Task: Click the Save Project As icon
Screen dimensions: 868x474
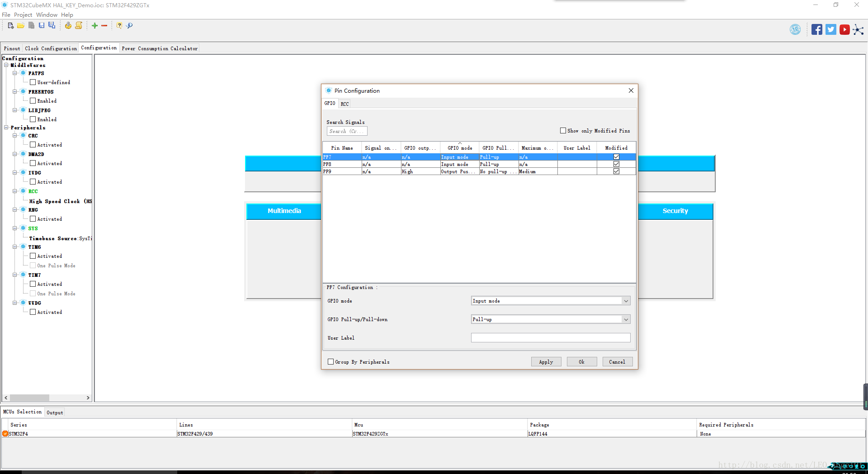Action: [x=52, y=26]
